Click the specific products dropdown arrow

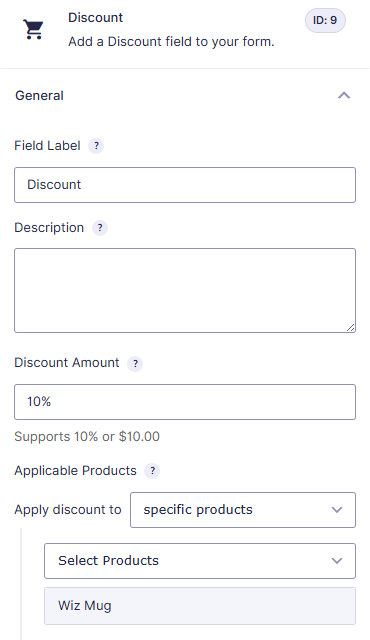(x=337, y=510)
